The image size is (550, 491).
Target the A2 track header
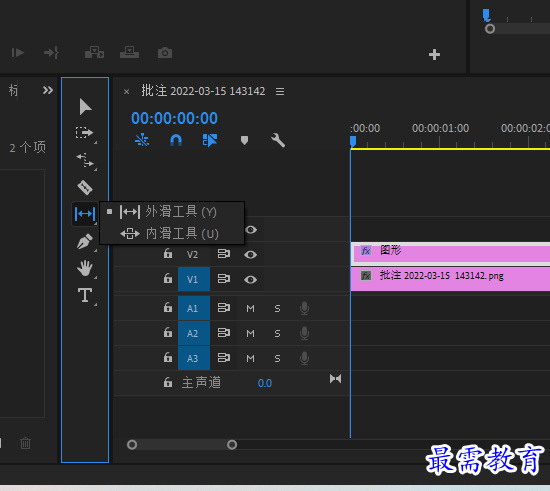[194, 333]
